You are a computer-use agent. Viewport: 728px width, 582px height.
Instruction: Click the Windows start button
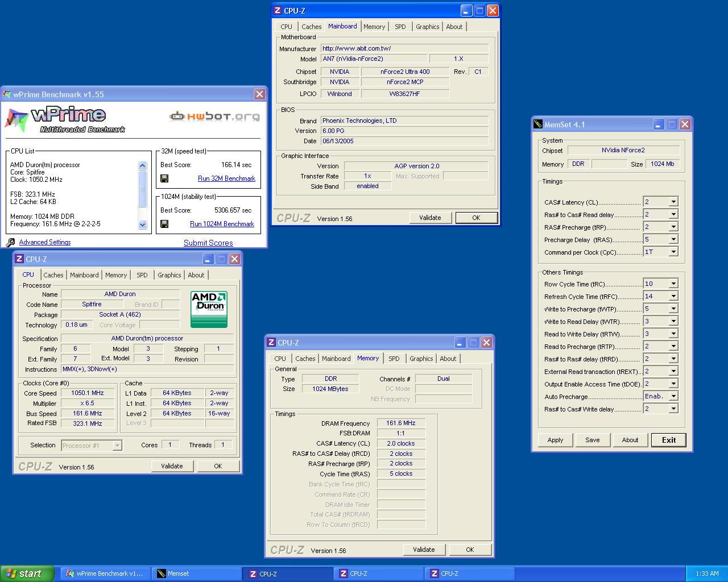click(x=27, y=573)
